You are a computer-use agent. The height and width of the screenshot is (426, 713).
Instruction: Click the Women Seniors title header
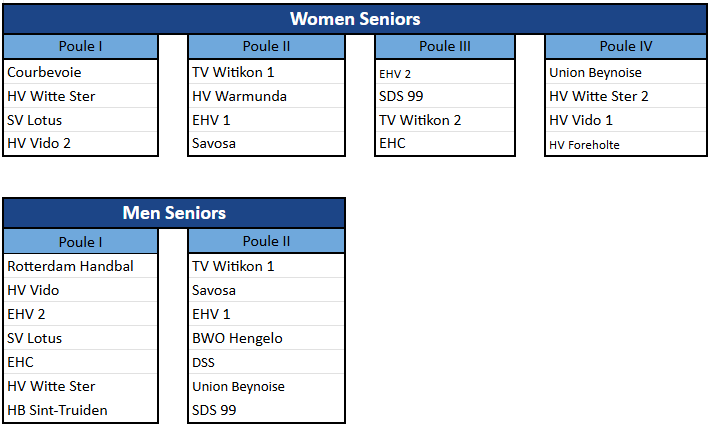pyautogui.click(x=355, y=19)
